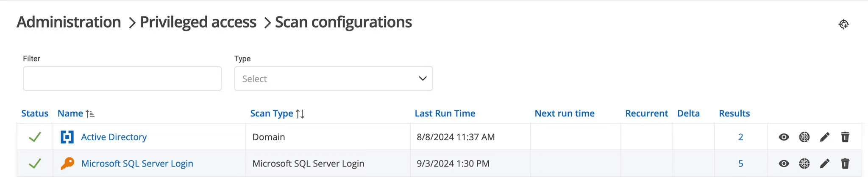Image resolution: width=868 pixels, height=189 pixels.
Task: View the Microsoft SQL Server Login scan via eye icon
Action: click(784, 164)
